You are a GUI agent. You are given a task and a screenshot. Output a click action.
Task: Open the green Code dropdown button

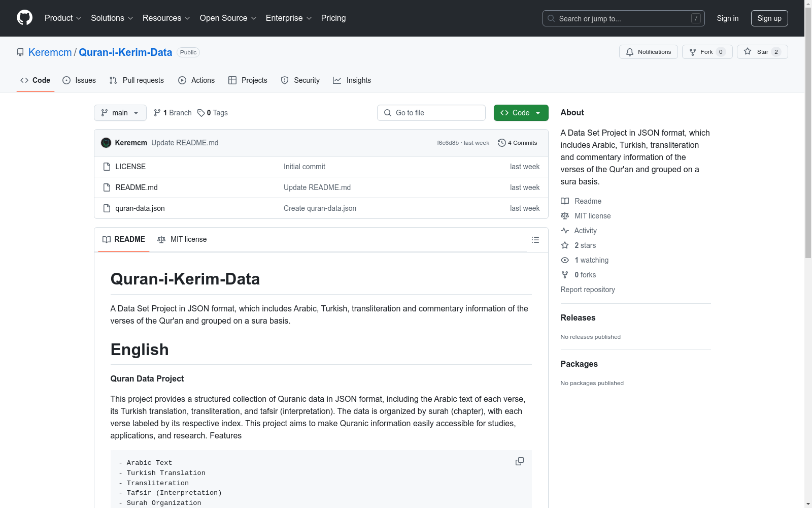(x=521, y=113)
